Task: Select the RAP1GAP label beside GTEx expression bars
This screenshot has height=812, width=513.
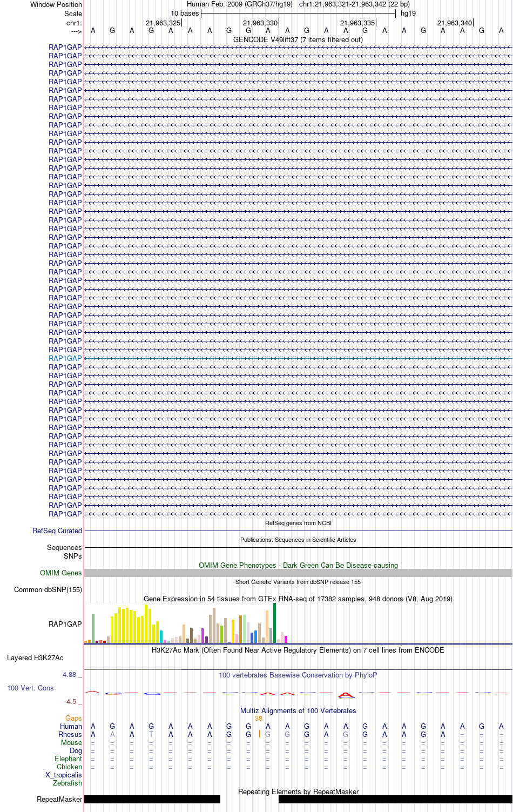Action: coord(65,624)
